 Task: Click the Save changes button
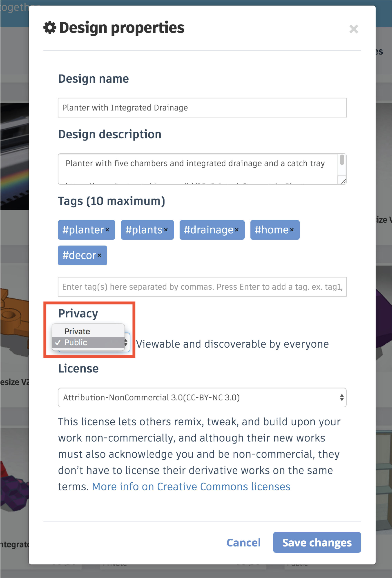pyautogui.click(x=317, y=543)
